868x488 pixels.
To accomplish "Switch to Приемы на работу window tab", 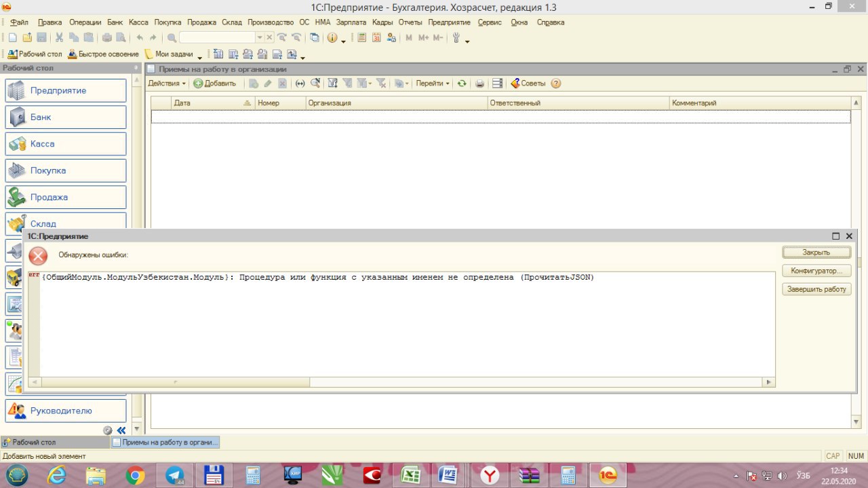I will pos(165,442).
